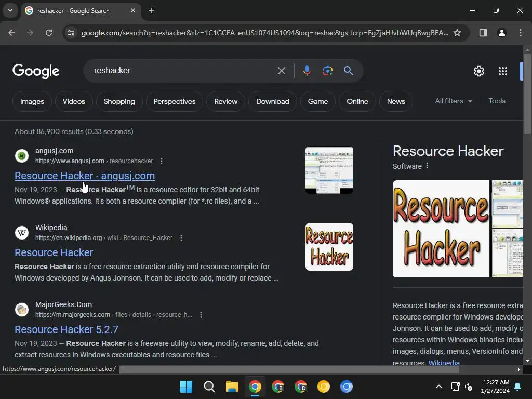Screen dimensions: 532x399
Task: Submit search with magnifier icon
Action: tap(349, 71)
